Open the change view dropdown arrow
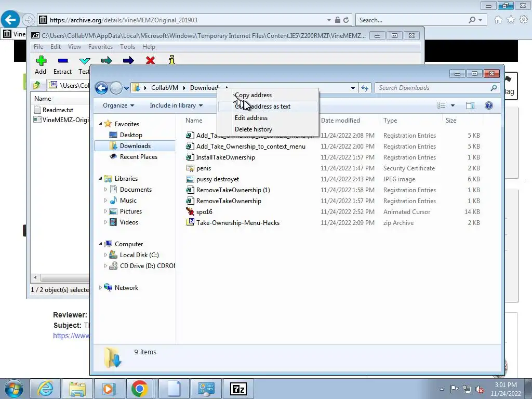Image resolution: width=532 pixels, height=399 pixels. (453, 105)
